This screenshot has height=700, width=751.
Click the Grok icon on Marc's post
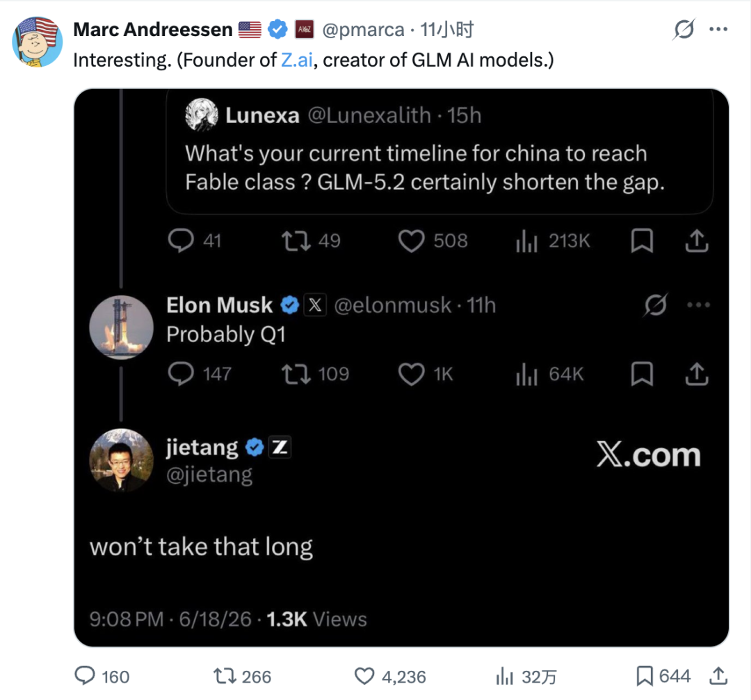click(x=684, y=30)
